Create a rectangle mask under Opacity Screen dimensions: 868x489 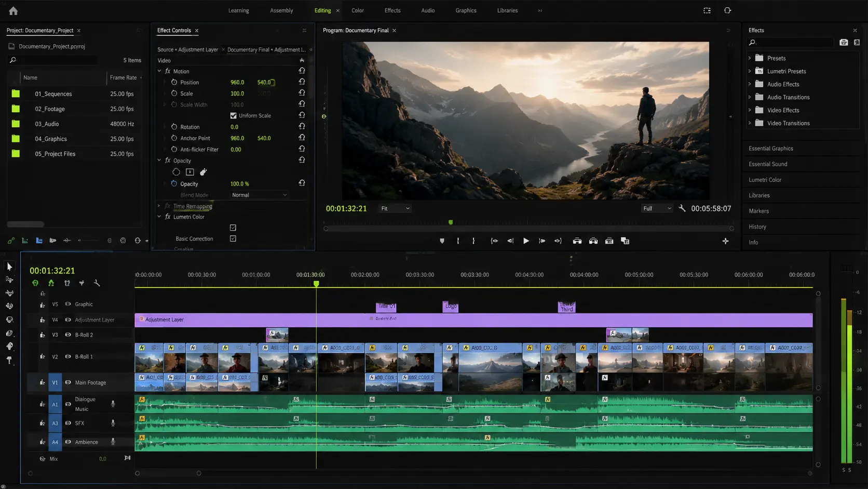tap(190, 172)
